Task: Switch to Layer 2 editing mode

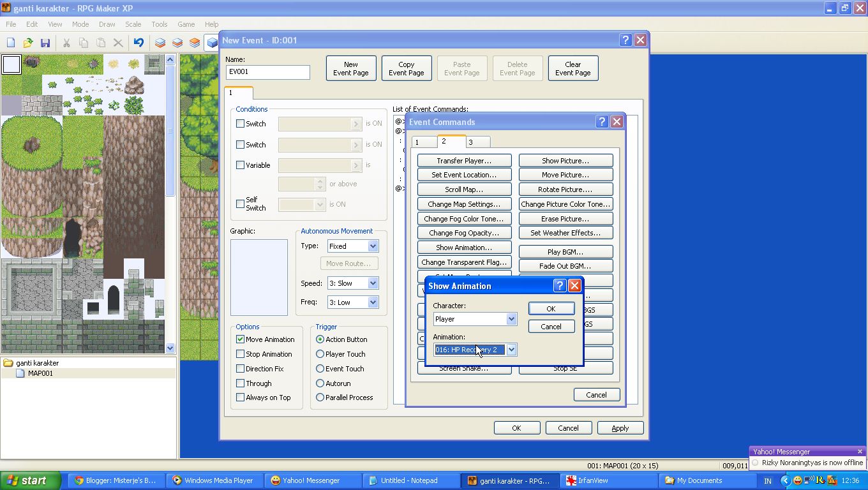Action: click(x=177, y=42)
